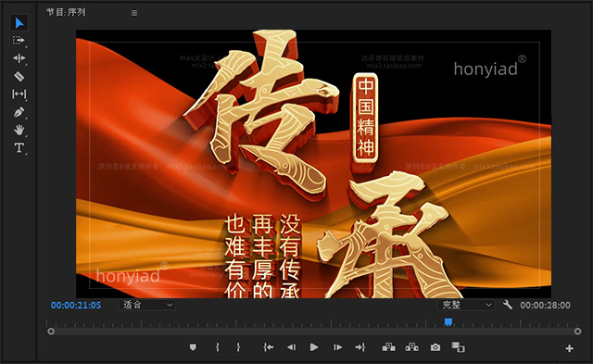
Task: Go to In point
Action: tap(268, 347)
